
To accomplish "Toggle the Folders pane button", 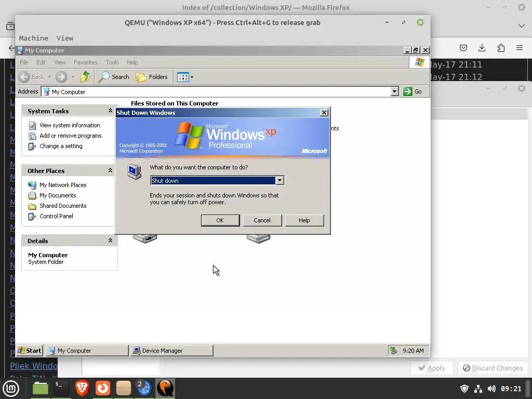I will 151,77.
